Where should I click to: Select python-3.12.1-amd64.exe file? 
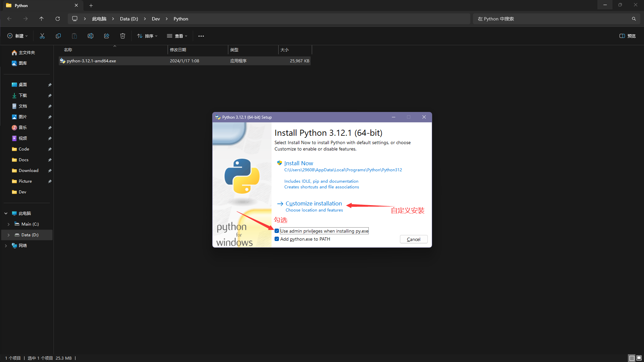tap(91, 61)
